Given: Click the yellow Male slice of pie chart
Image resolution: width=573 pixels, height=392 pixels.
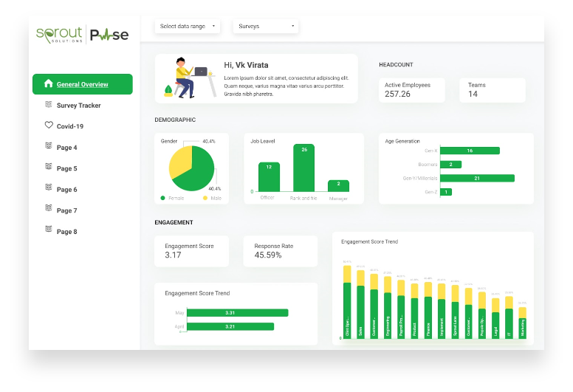Looking at the screenshot, I should coord(179,162).
